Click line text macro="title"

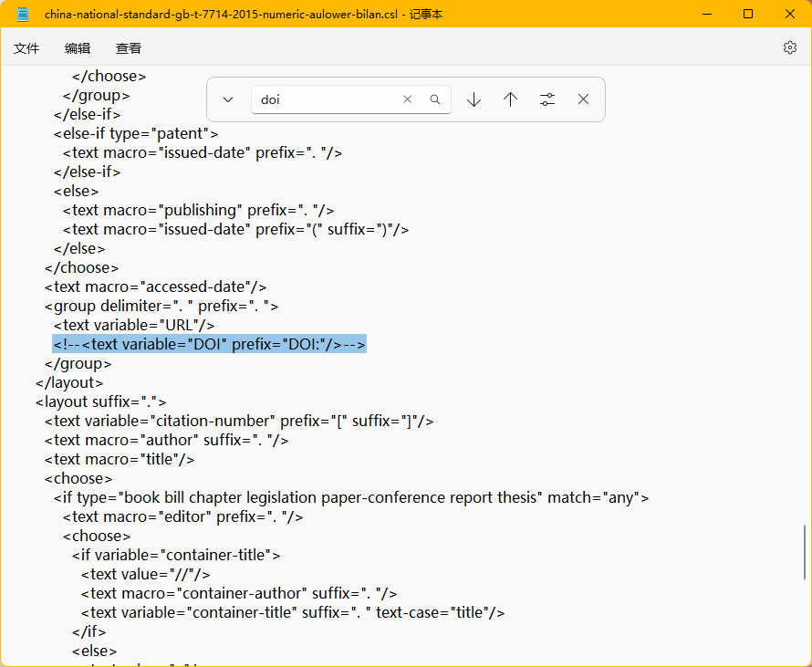pyautogui.click(x=120, y=459)
